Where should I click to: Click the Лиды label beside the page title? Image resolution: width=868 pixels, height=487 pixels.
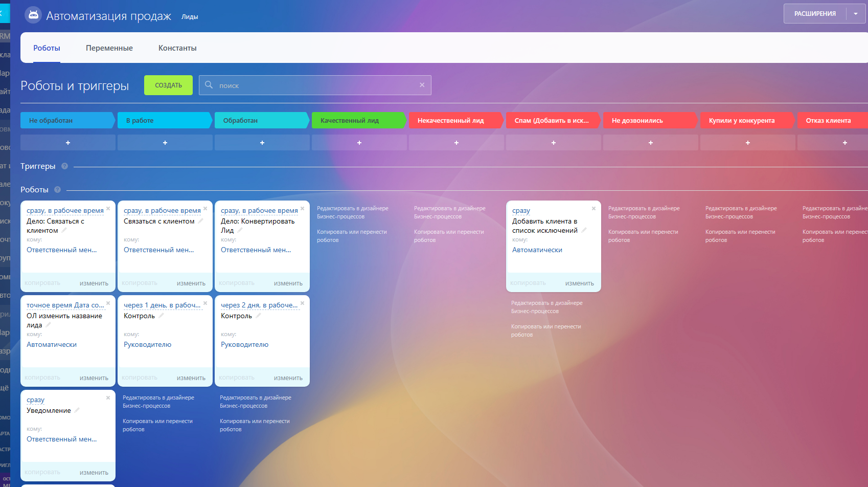pos(190,17)
